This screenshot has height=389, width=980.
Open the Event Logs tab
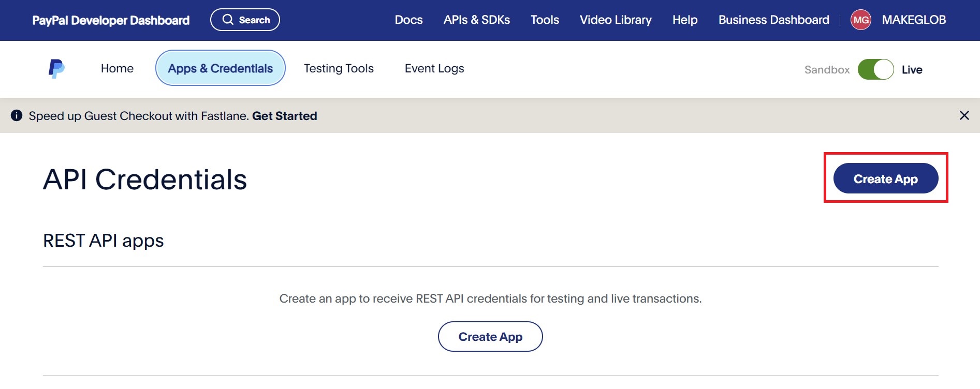[434, 68]
